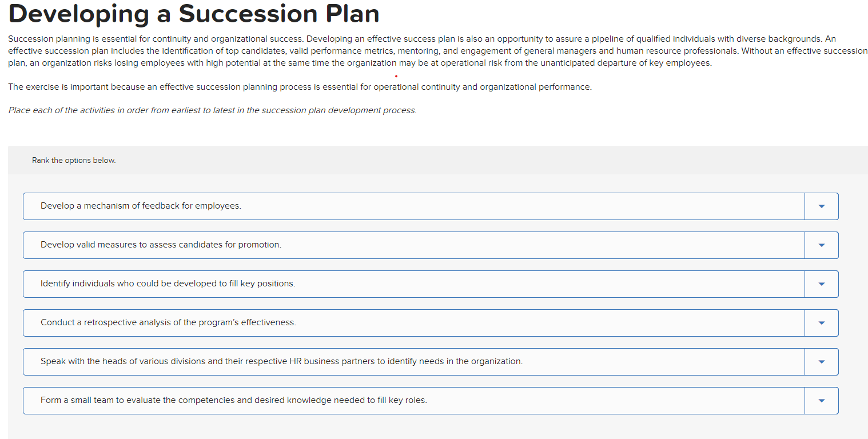Select the italic instruction text about ordering activities
The height and width of the screenshot is (439, 868).
coord(213,110)
